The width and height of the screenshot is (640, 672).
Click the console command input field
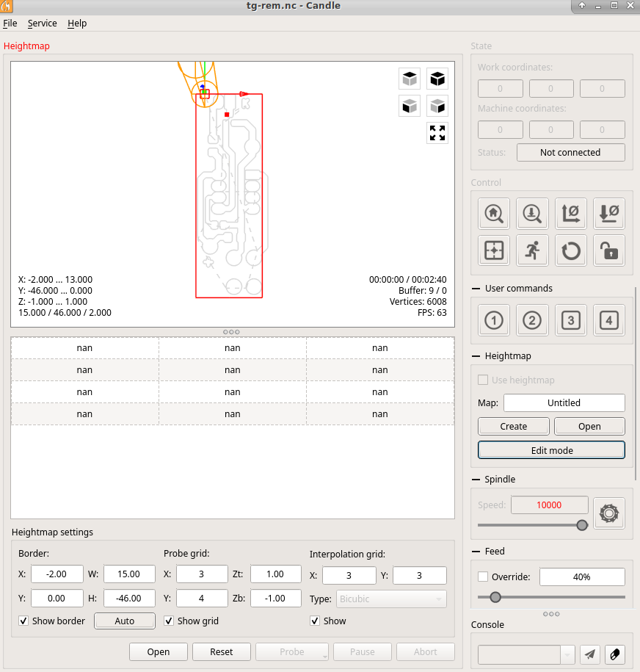519,654
